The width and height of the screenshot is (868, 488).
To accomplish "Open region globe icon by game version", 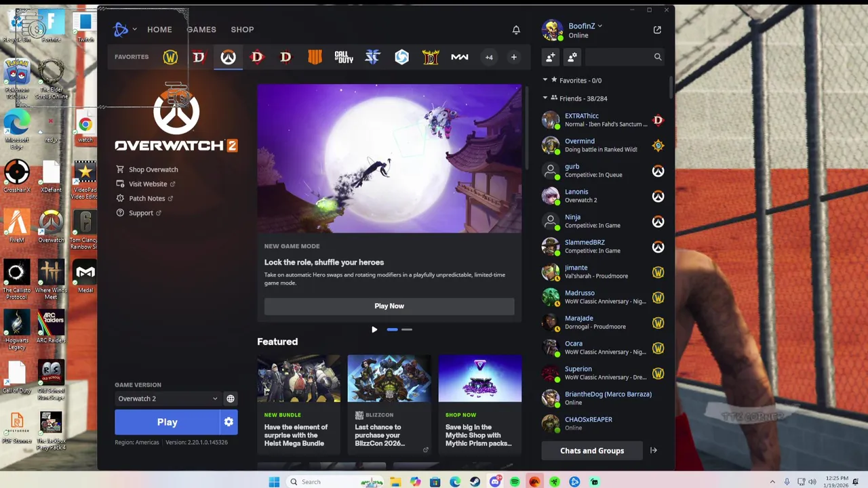I will [x=231, y=399].
